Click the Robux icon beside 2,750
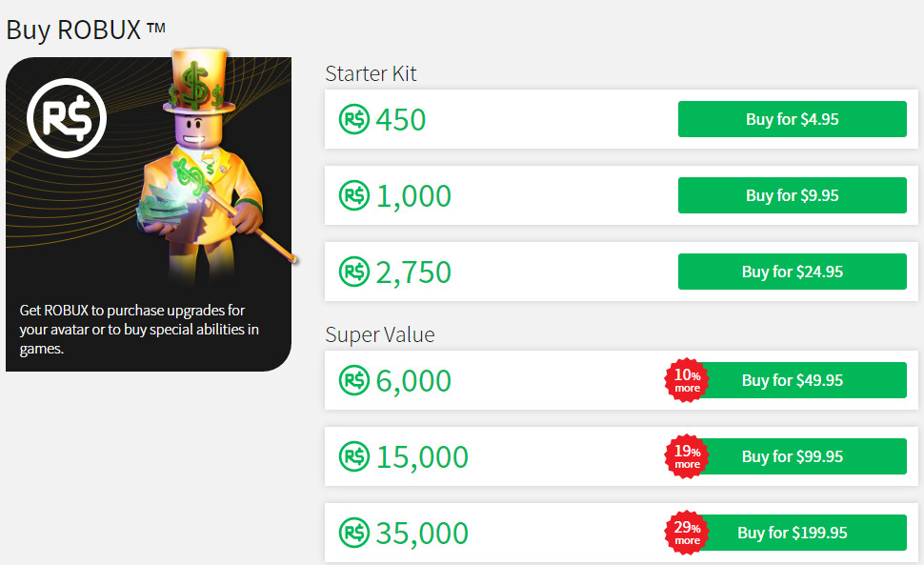Screen dimensions: 924x565 [353, 272]
